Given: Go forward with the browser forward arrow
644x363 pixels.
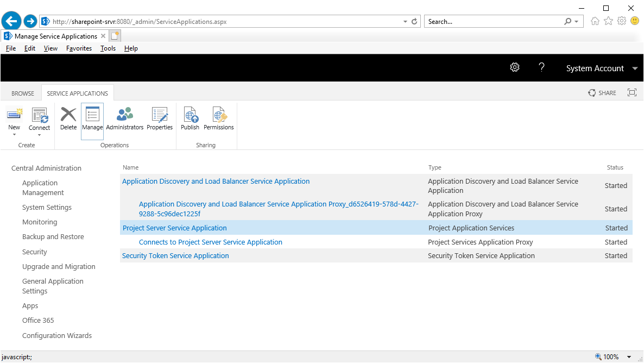Looking at the screenshot, I should click(30, 21).
